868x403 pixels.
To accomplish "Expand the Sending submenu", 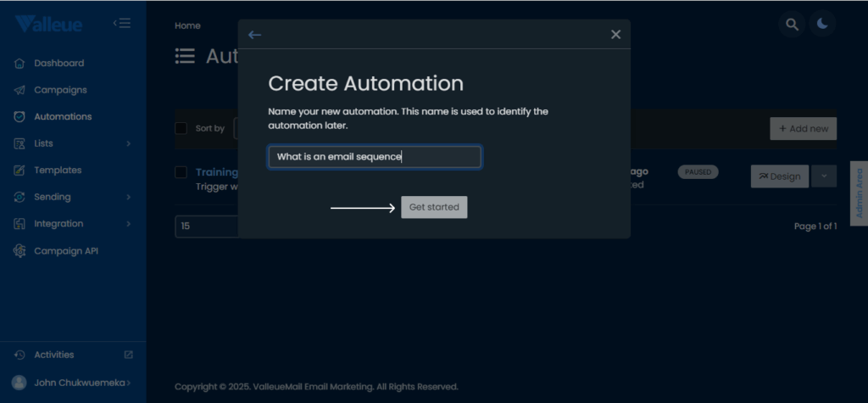I will pyautogui.click(x=129, y=197).
